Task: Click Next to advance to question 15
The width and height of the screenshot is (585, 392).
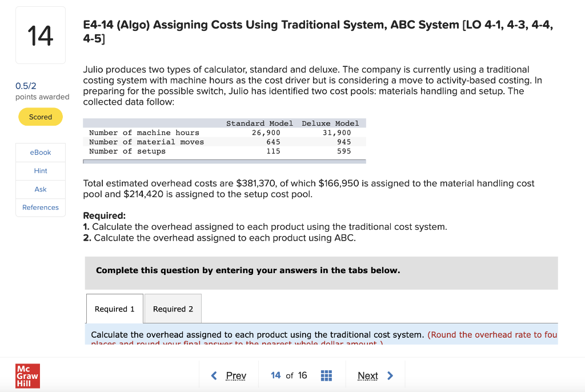Action: [x=368, y=375]
